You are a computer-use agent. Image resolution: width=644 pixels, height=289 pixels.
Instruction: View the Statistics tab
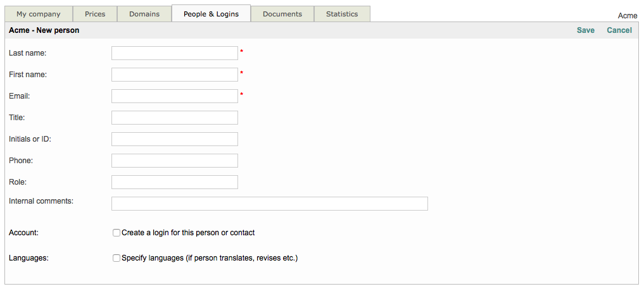[x=342, y=14]
